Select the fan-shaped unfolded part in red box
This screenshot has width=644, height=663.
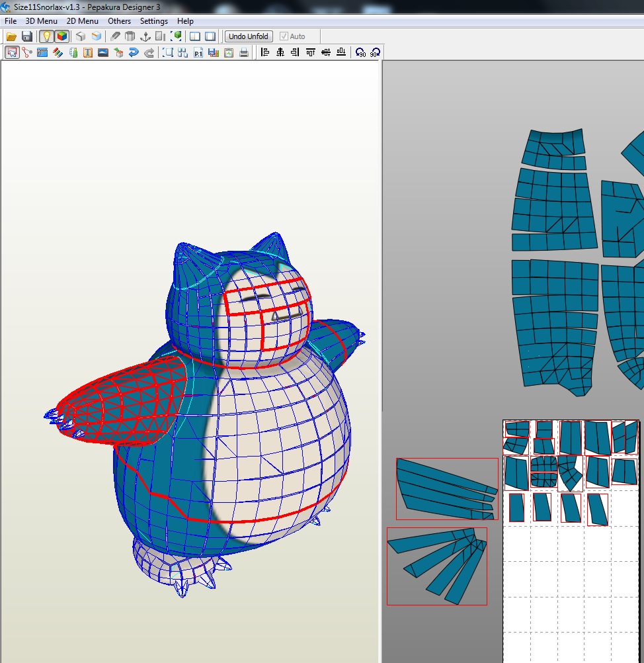click(437, 566)
